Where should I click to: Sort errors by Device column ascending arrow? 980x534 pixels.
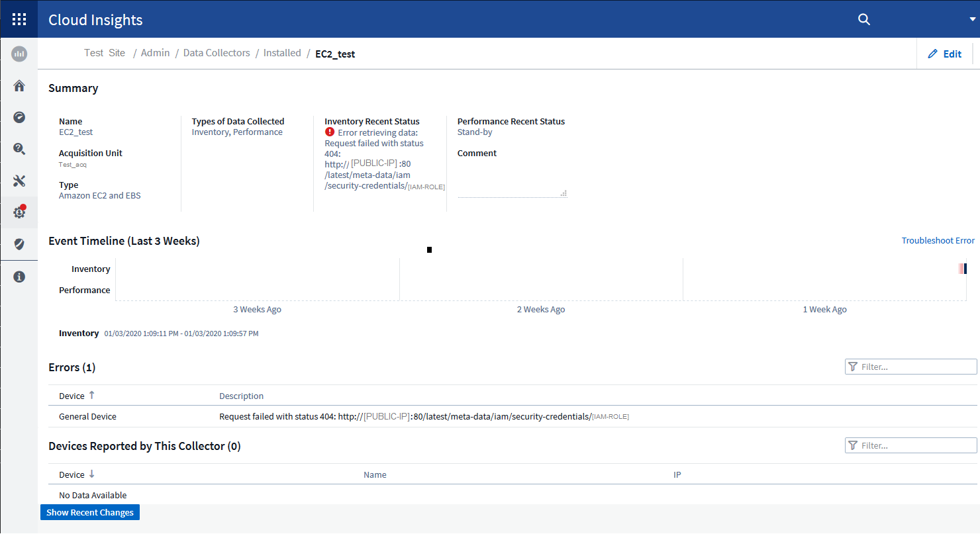coord(91,395)
